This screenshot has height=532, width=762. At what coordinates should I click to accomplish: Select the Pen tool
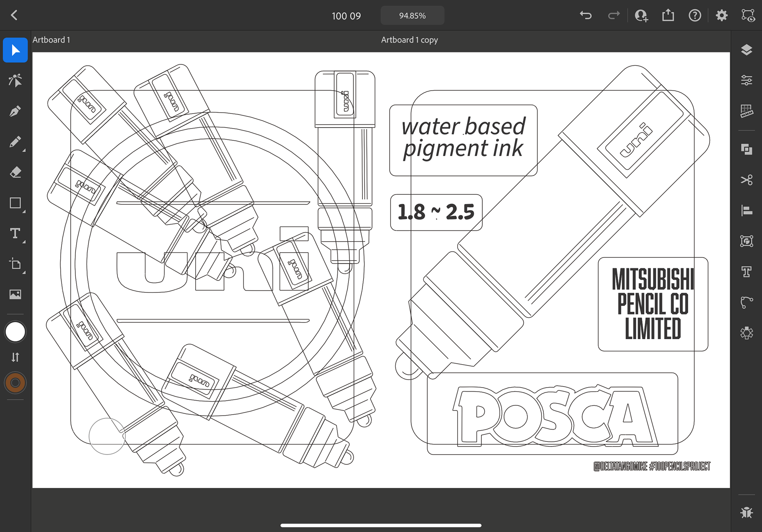tap(15, 111)
